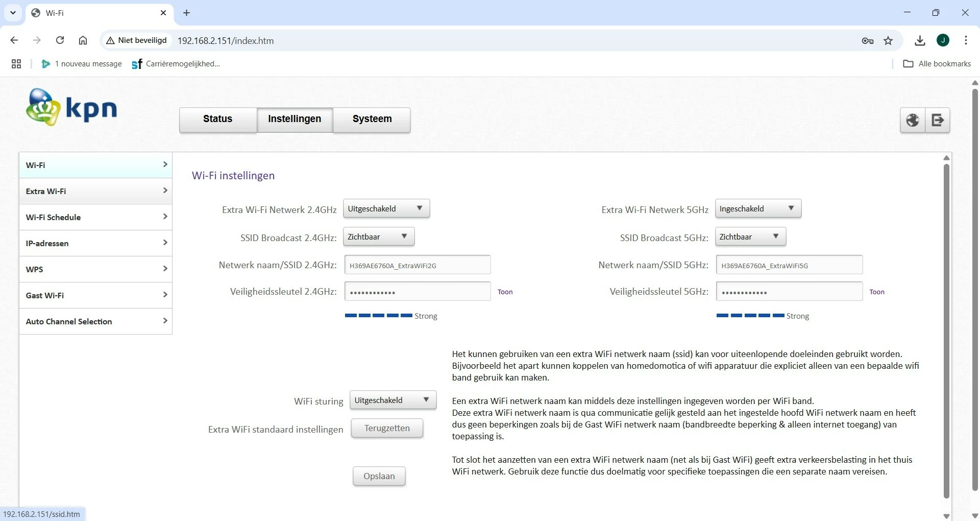Switch to the Status tab
Image resolution: width=980 pixels, height=521 pixels.
click(x=218, y=120)
